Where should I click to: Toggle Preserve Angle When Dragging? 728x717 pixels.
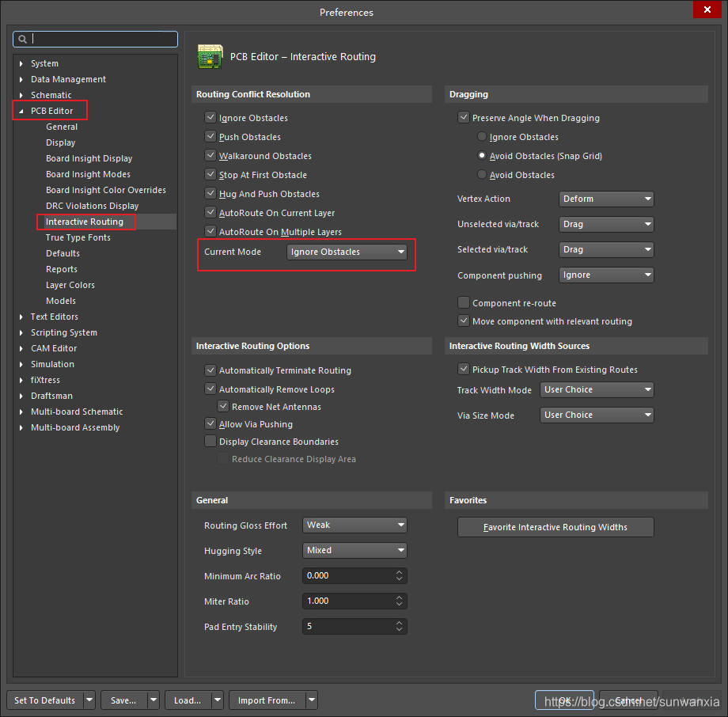coord(464,117)
